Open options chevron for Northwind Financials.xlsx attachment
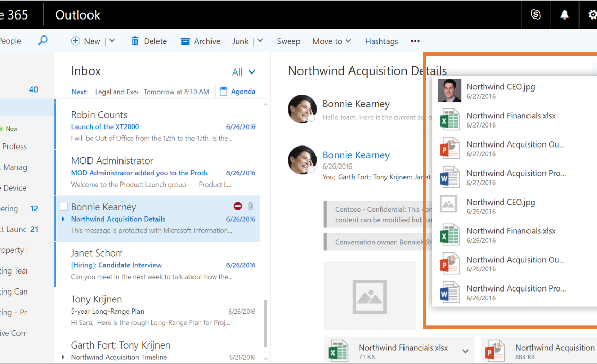Image resolution: width=597 pixels, height=364 pixels. tap(465, 351)
